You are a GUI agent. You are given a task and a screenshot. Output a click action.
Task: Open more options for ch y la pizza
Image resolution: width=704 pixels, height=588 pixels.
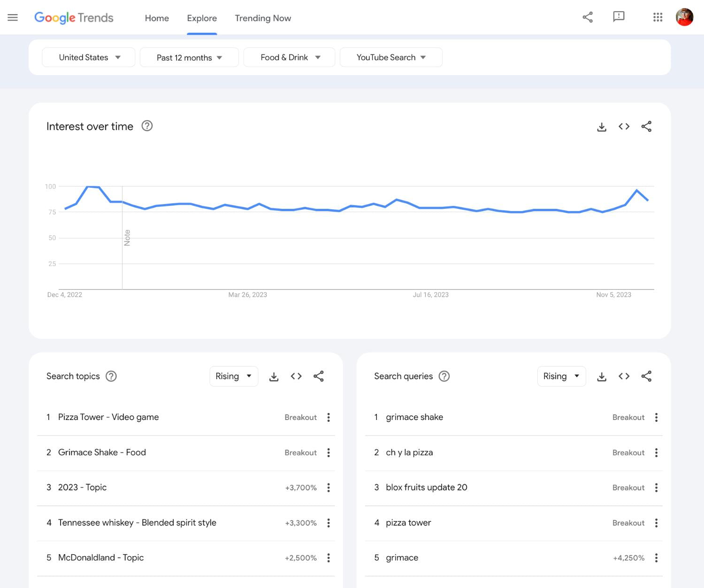coord(656,452)
